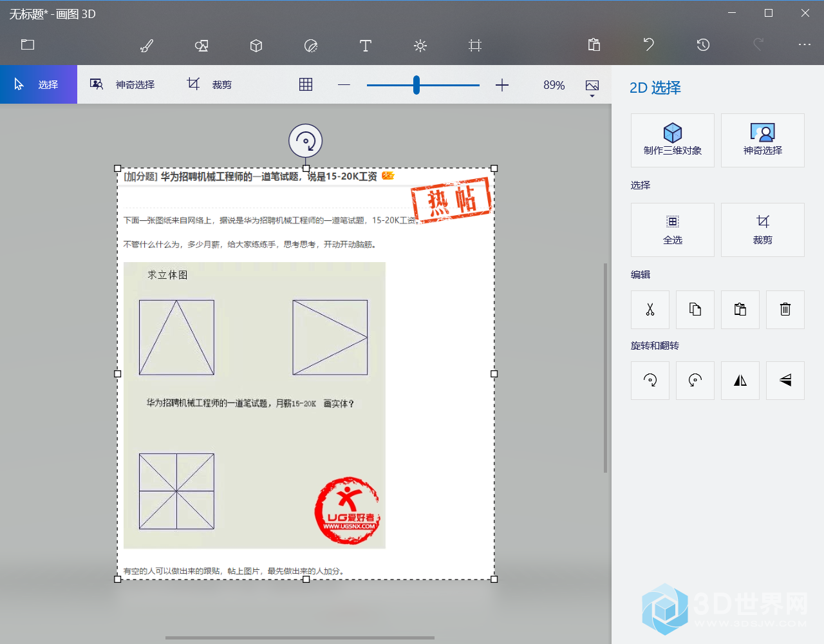Image resolution: width=824 pixels, height=644 pixels.
Task: Activate the 选择 select tool tab
Action: [39, 84]
